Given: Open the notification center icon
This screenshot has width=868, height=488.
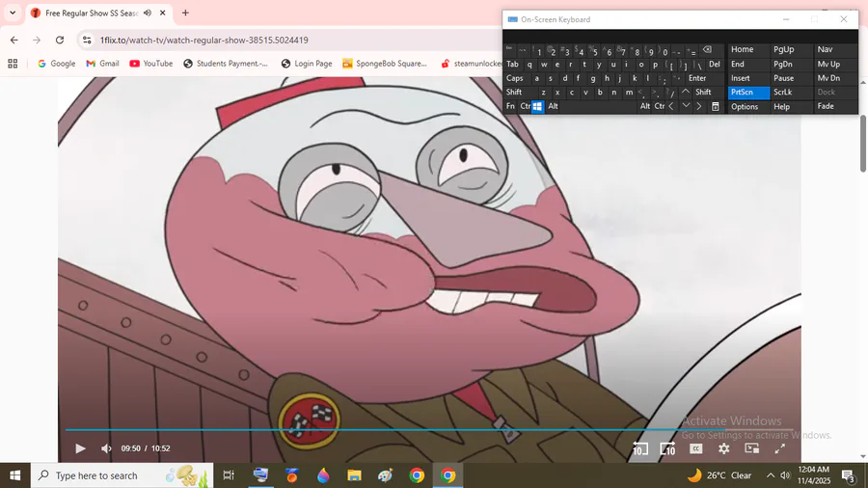Looking at the screenshot, I should (849, 475).
